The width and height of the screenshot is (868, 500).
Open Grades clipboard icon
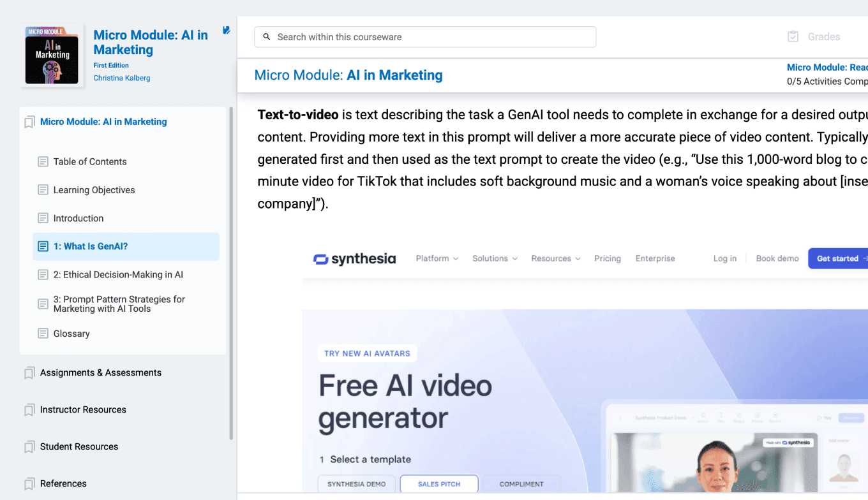coord(793,36)
